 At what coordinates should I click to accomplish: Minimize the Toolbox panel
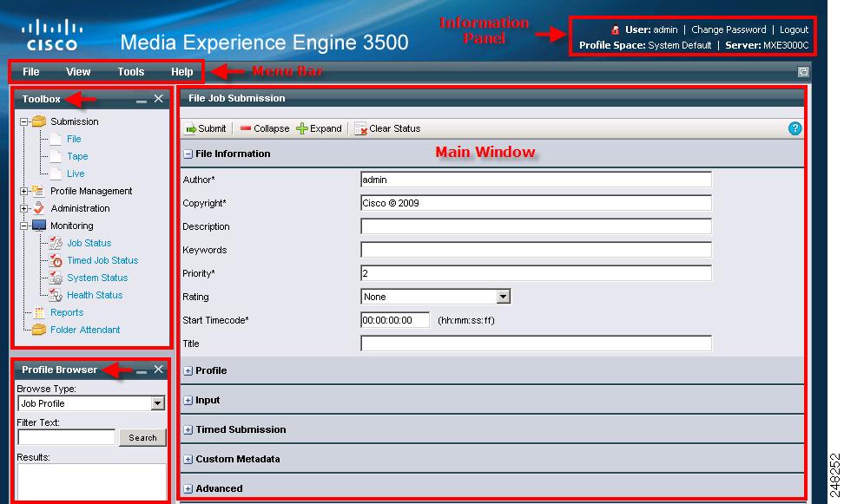(x=142, y=101)
